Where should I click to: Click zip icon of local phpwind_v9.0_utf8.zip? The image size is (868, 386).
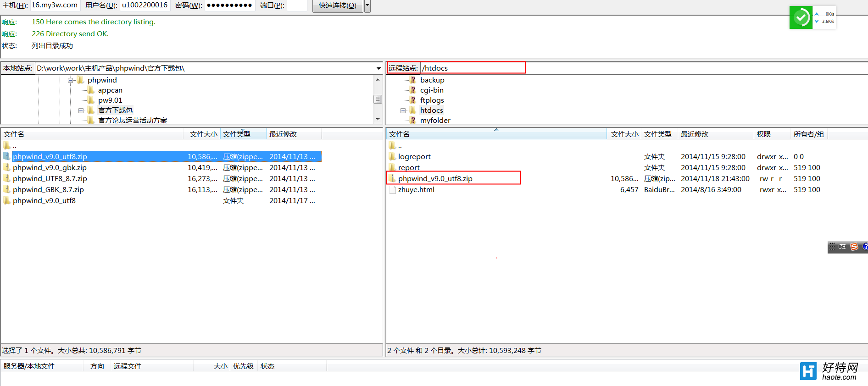point(7,157)
